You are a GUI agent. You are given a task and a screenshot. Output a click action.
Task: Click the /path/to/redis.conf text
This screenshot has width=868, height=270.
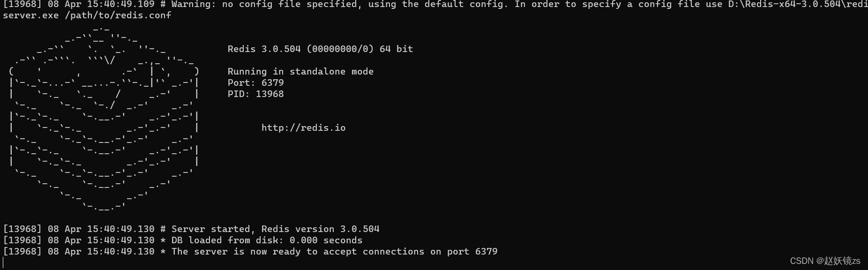(x=121, y=15)
